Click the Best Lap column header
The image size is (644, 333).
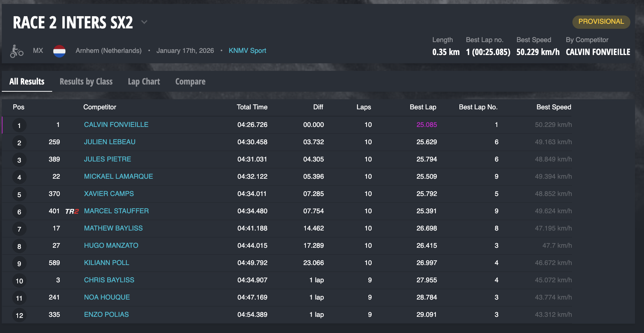pyautogui.click(x=423, y=107)
